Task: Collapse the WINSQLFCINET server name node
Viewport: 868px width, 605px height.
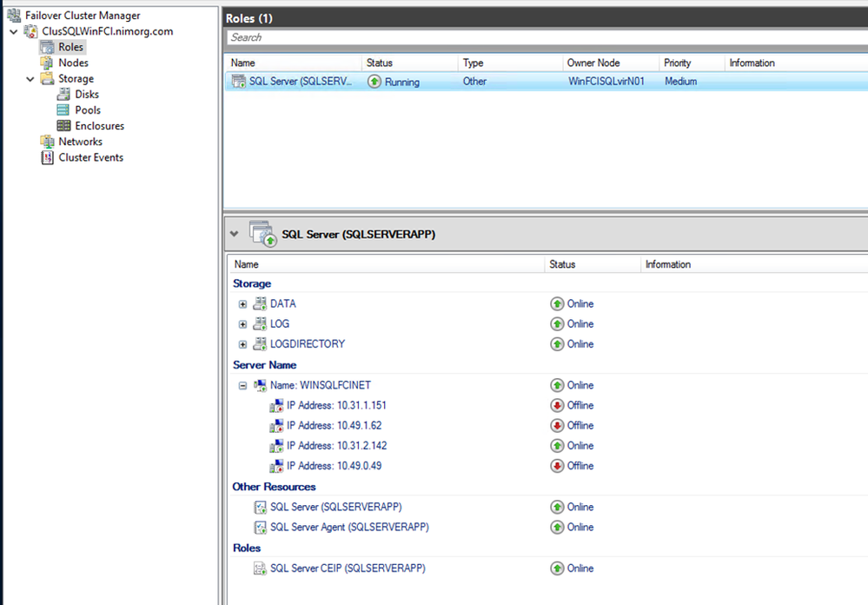Action: (x=243, y=385)
